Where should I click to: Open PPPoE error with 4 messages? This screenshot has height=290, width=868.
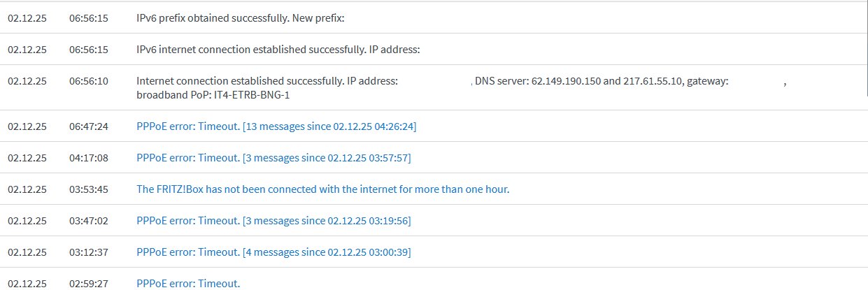273,252
